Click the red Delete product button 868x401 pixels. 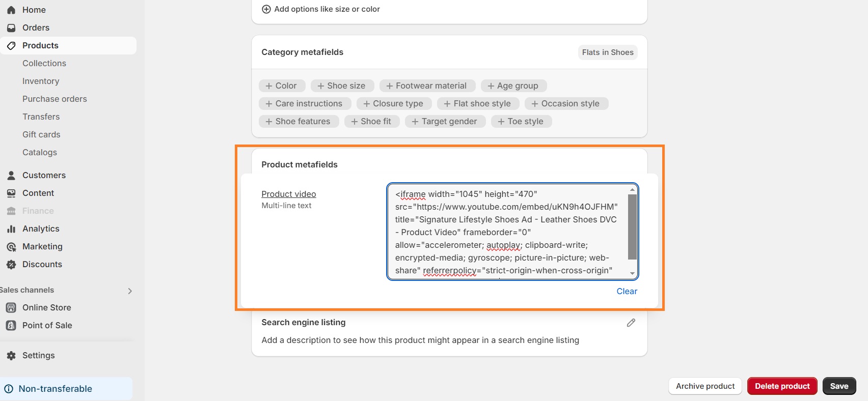click(x=782, y=386)
